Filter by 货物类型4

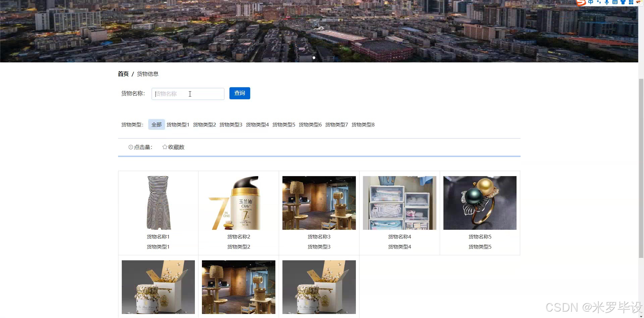click(x=257, y=125)
